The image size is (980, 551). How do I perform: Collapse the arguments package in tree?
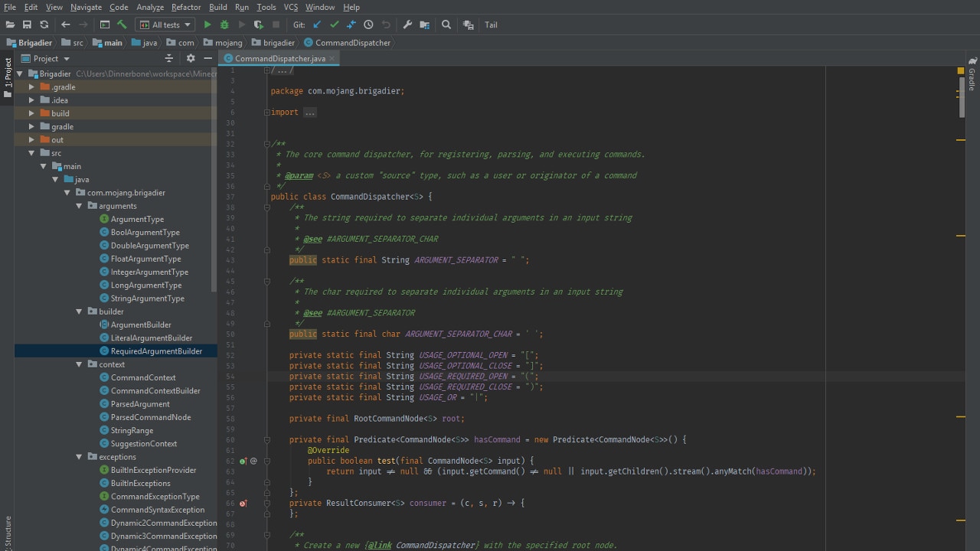coord(79,206)
